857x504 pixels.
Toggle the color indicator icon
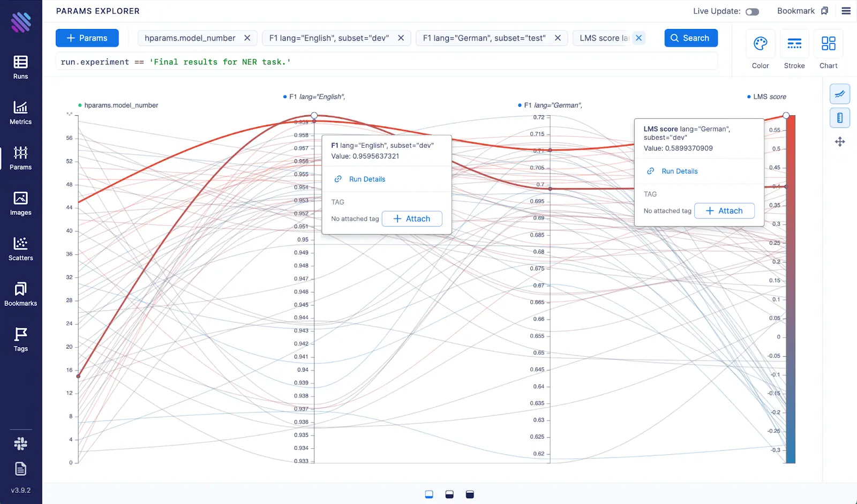pyautogui.click(x=840, y=118)
